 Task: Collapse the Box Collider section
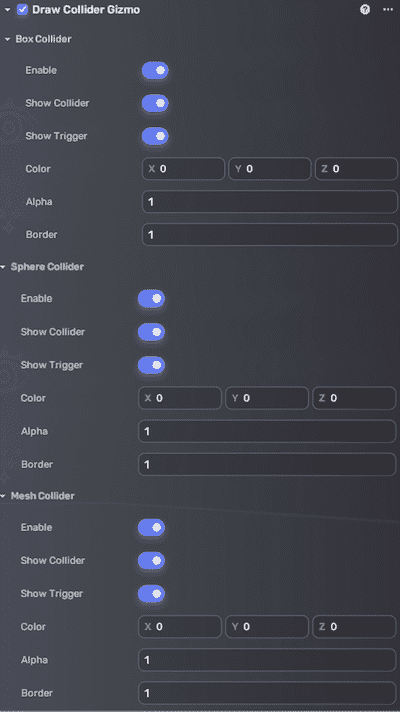coord(7,40)
